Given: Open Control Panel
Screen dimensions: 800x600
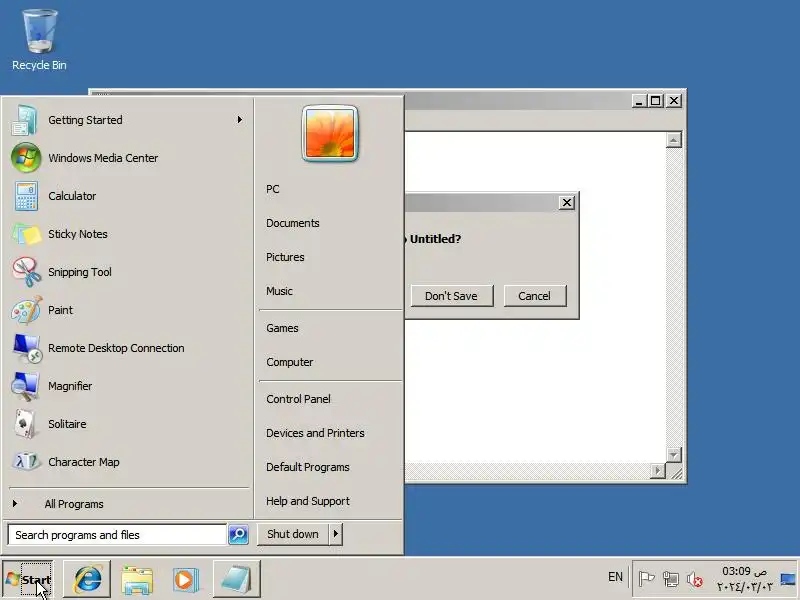Looking at the screenshot, I should click(330, 399).
